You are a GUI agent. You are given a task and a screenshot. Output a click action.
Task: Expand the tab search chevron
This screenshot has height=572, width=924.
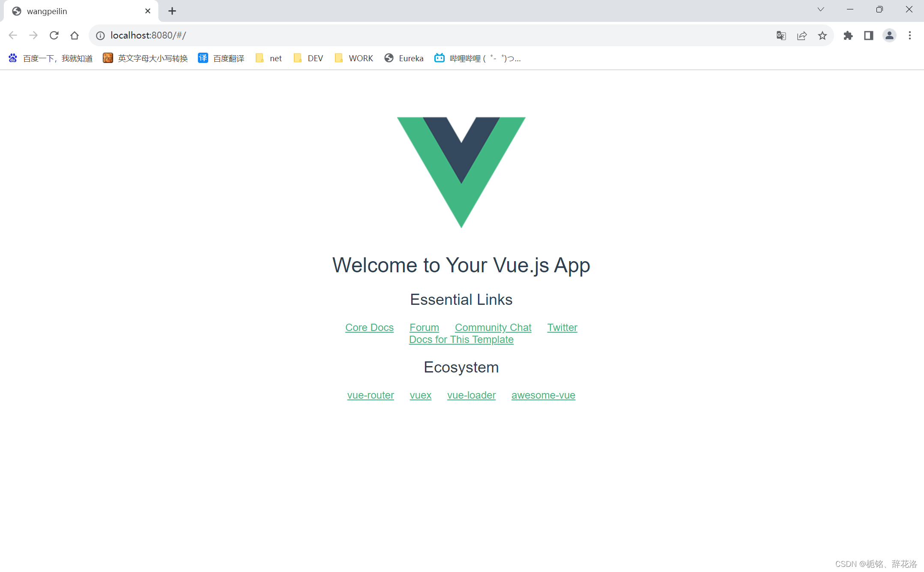coord(820,9)
